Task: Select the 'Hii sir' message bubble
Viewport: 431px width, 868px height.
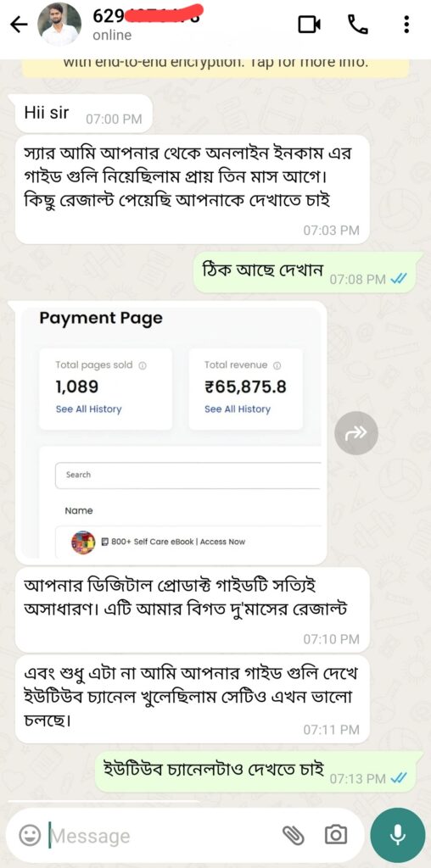Action: (x=84, y=114)
